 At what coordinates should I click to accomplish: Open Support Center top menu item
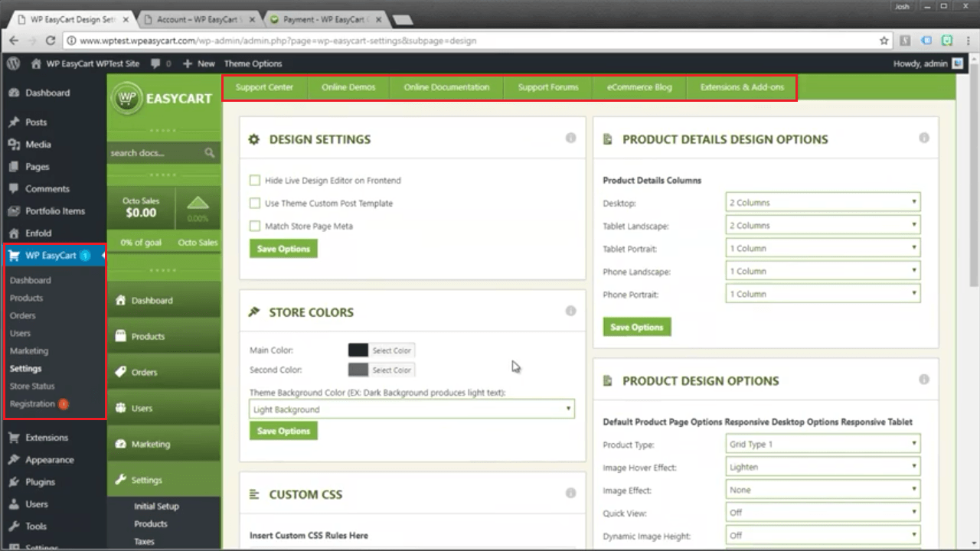coord(264,87)
